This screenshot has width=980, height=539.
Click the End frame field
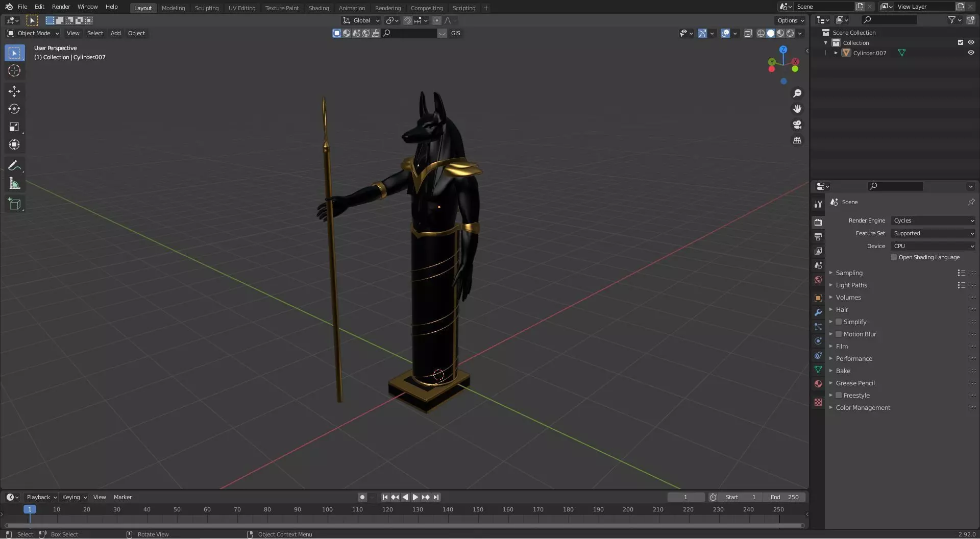click(785, 498)
